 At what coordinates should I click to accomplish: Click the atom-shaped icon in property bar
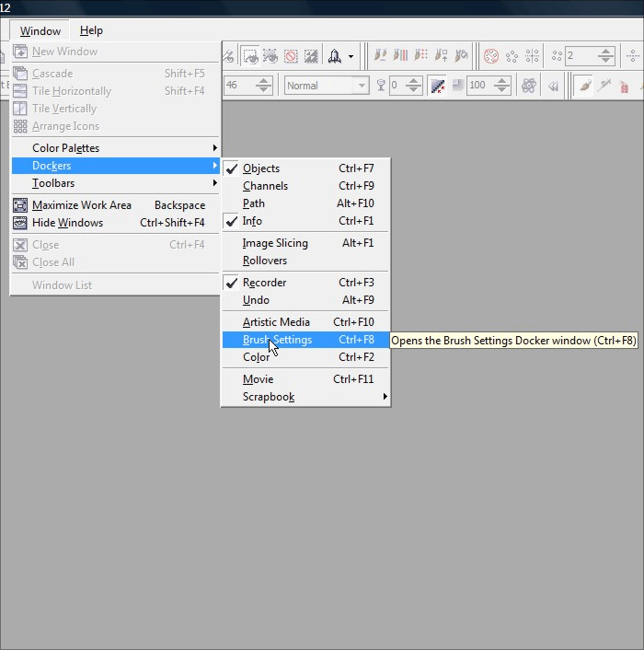[x=529, y=86]
